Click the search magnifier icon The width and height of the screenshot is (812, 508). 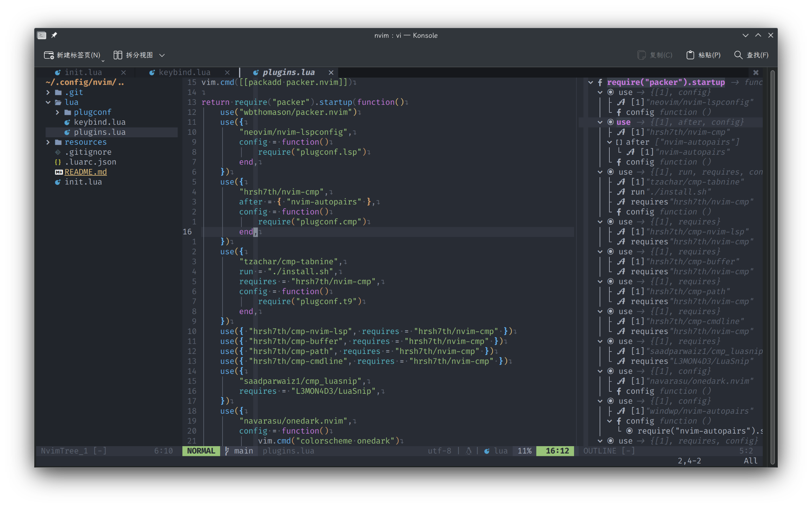pyautogui.click(x=738, y=55)
